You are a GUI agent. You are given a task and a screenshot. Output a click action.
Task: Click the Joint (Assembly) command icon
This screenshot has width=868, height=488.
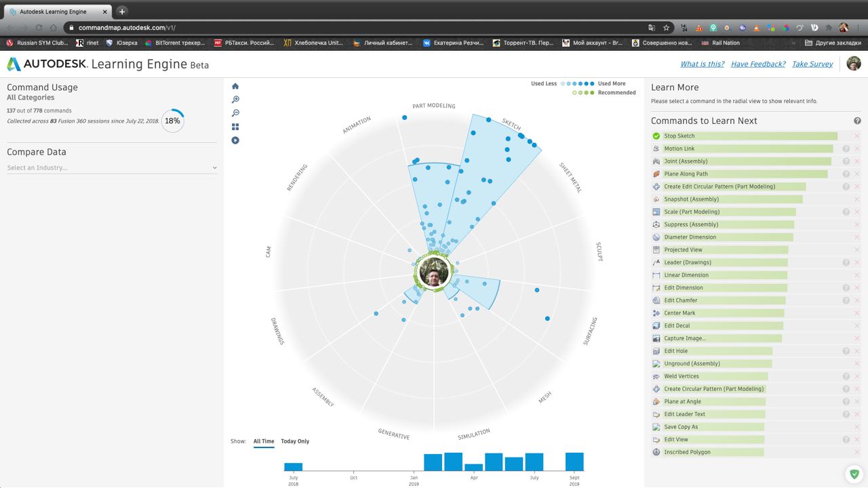pos(656,161)
